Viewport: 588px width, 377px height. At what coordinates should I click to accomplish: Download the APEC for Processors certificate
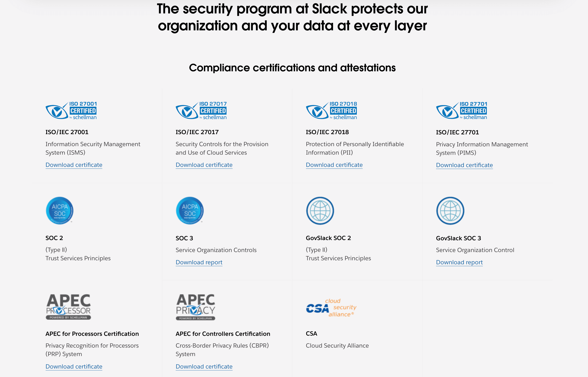(74, 366)
